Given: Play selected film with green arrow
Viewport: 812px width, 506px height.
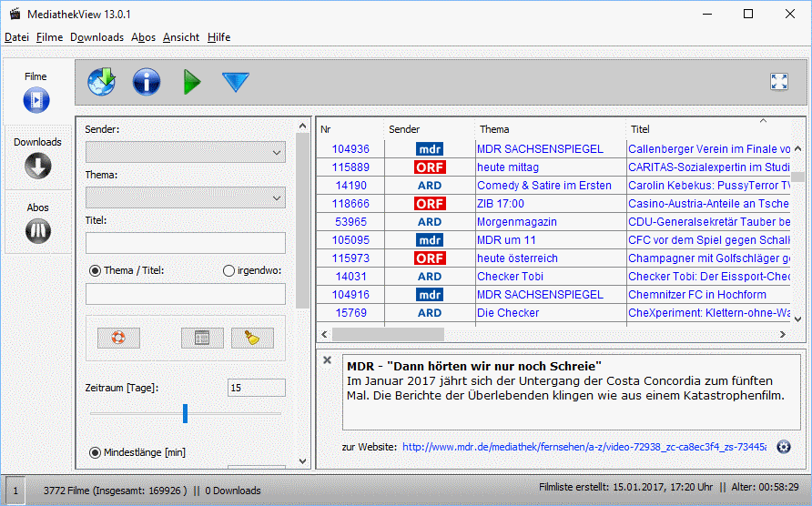Looking at the screenshot, I should [x=191, y=82].
